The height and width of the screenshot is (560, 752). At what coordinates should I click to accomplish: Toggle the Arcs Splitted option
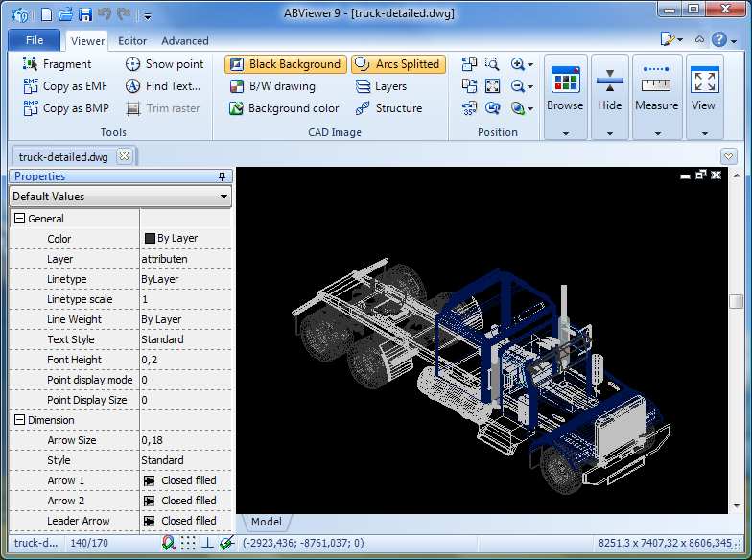(x=396, y=64)
